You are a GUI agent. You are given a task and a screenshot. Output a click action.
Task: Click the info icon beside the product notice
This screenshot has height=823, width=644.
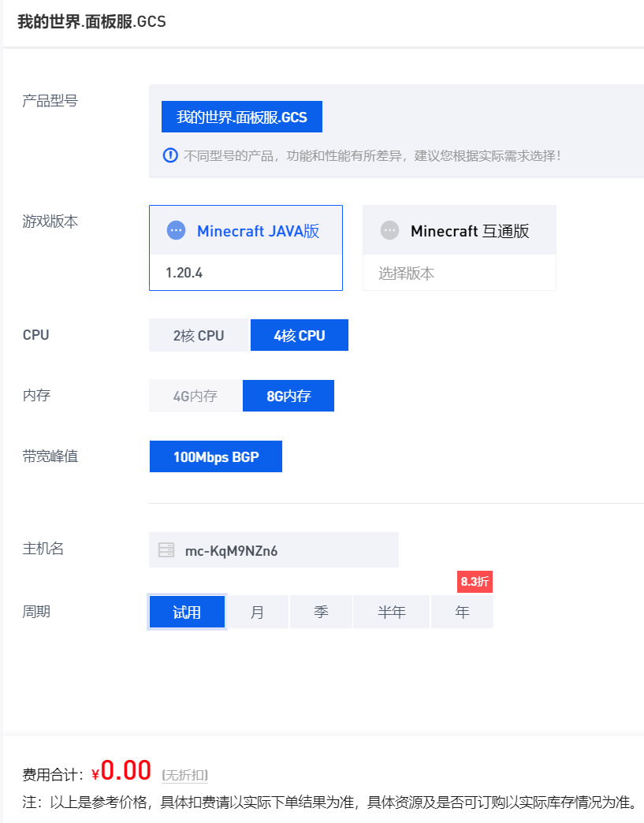[170, 156]
